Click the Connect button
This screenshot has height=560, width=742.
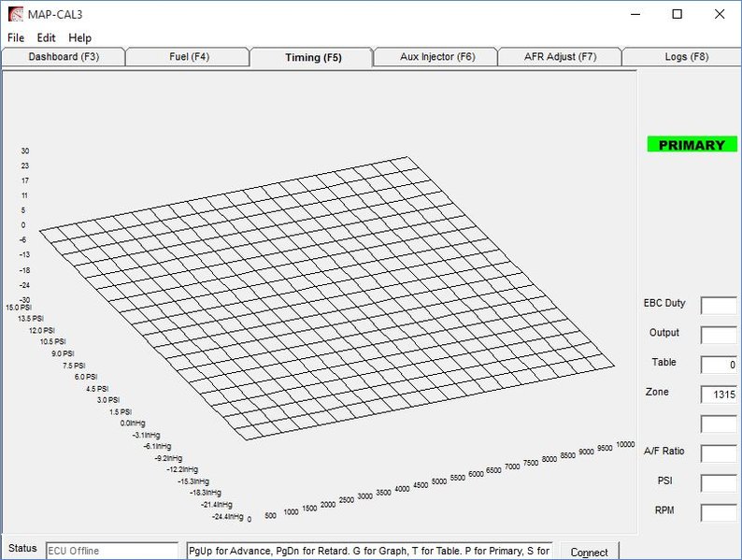[x=589, y=552]
